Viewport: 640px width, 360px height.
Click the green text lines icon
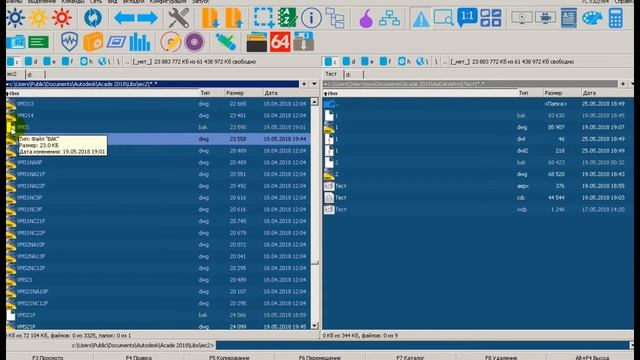click(39, 42)
